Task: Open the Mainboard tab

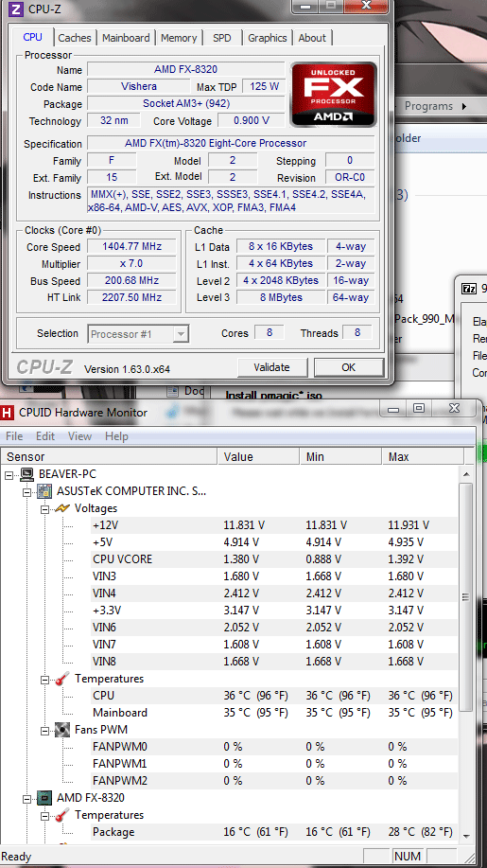Action: (x=126, y=38)
